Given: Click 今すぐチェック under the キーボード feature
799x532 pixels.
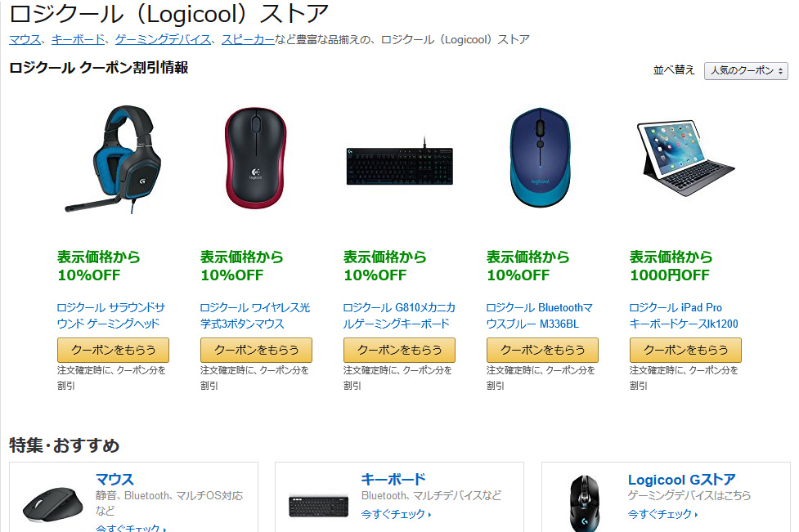Looking at the screenshot, I should pyautogui.click(x=396, y=514).
